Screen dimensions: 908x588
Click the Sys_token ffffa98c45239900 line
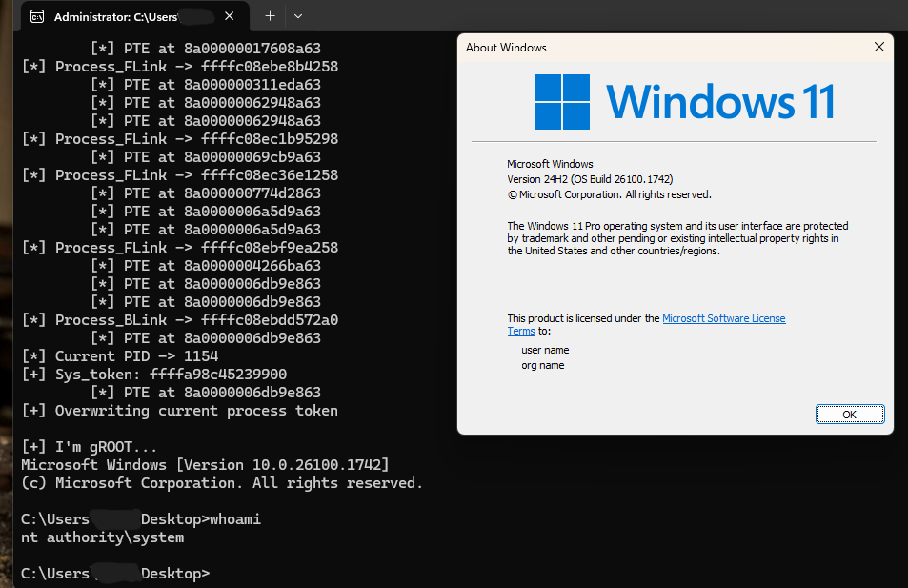click(x=154, y=375)
